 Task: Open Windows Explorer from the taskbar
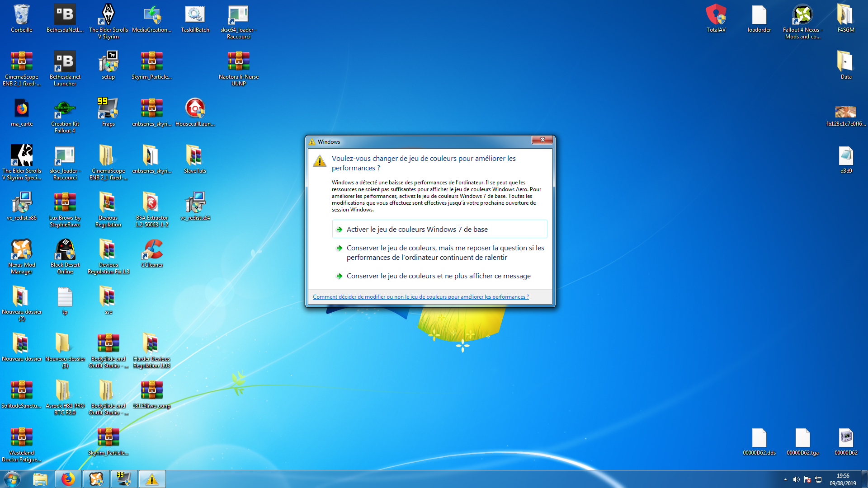pyautogui.click(x=40, y=479)
